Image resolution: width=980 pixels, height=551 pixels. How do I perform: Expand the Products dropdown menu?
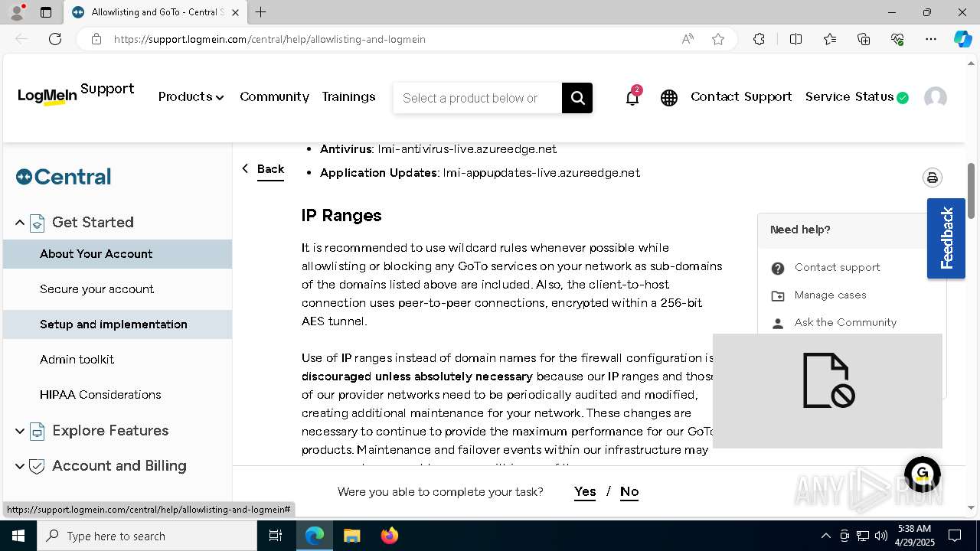click(191, 96)
